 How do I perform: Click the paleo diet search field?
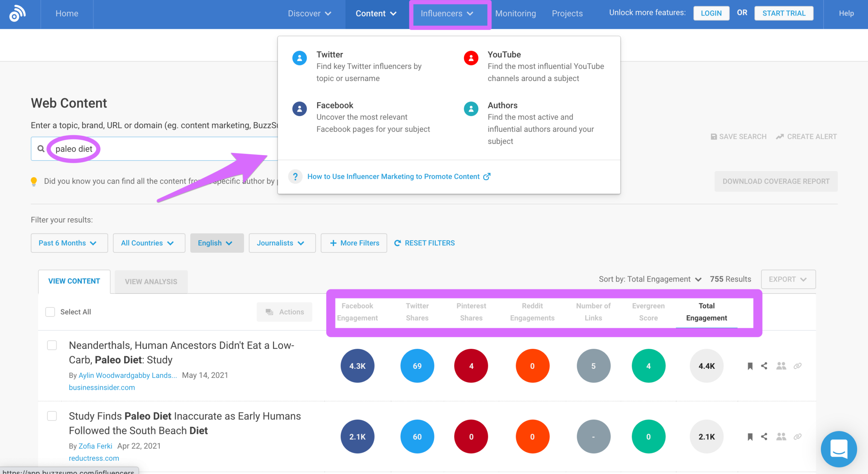[154, 149]
